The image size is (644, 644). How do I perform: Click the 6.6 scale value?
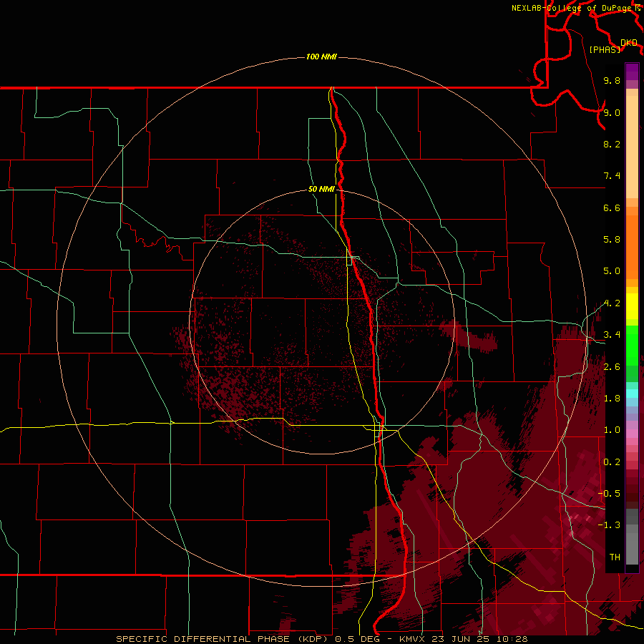[612, 208]
